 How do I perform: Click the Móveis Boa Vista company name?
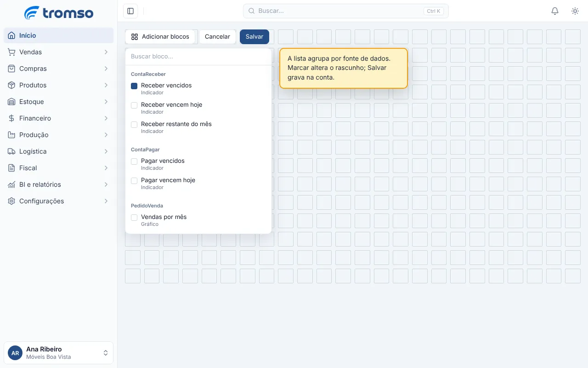(x=49, y=357)
